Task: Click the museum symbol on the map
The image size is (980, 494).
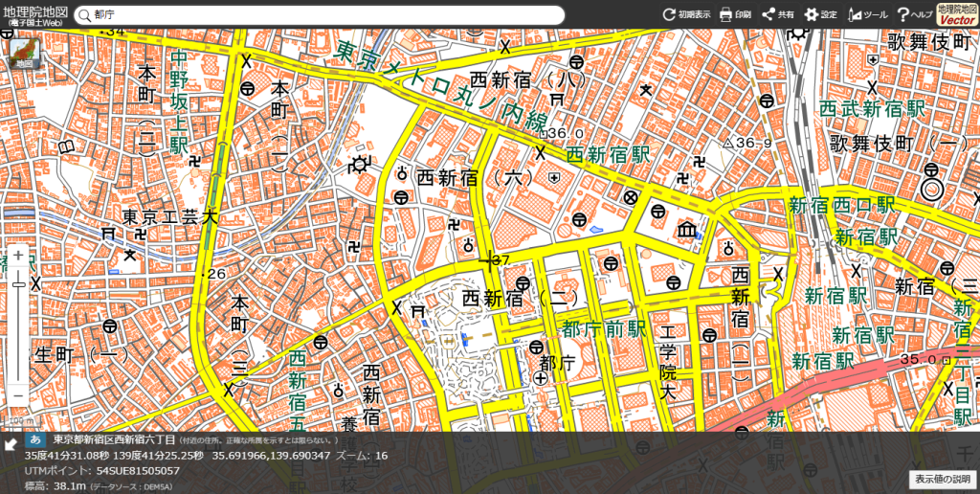Action: (687, 231)
